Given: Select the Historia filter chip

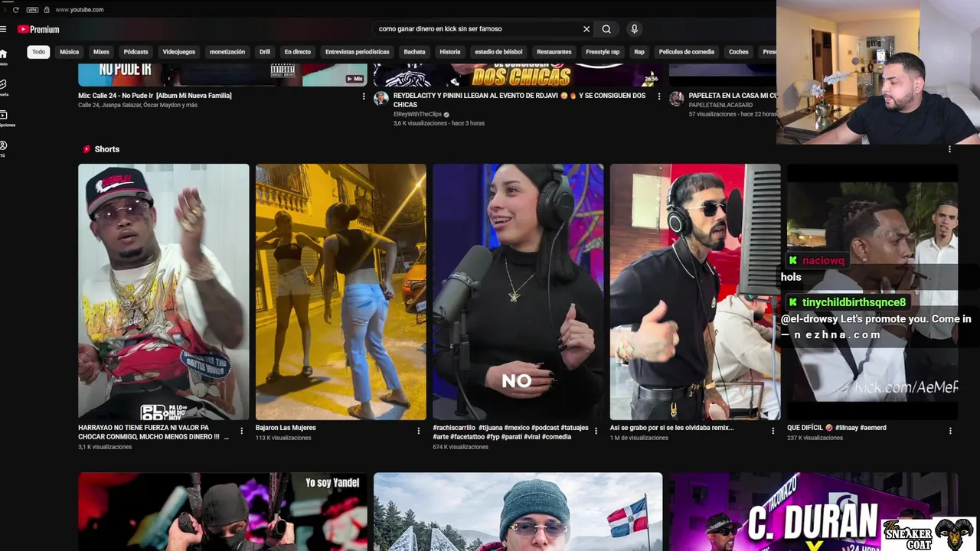Looking at the screenshot, I should pos(450,52).
